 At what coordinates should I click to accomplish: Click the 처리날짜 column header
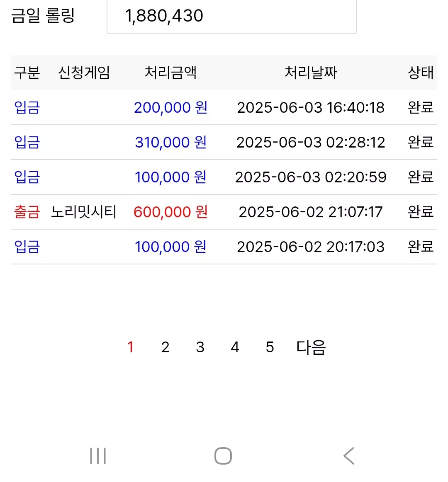311,73
